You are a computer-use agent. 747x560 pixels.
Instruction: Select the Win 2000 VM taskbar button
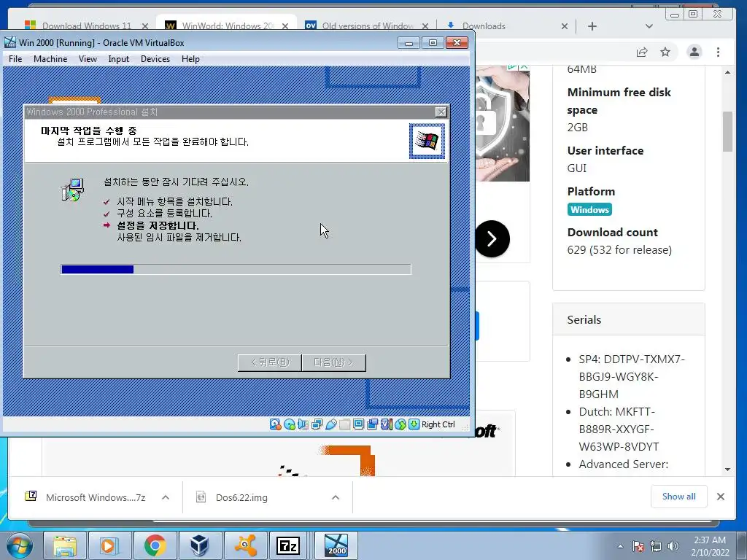[336, 545]
